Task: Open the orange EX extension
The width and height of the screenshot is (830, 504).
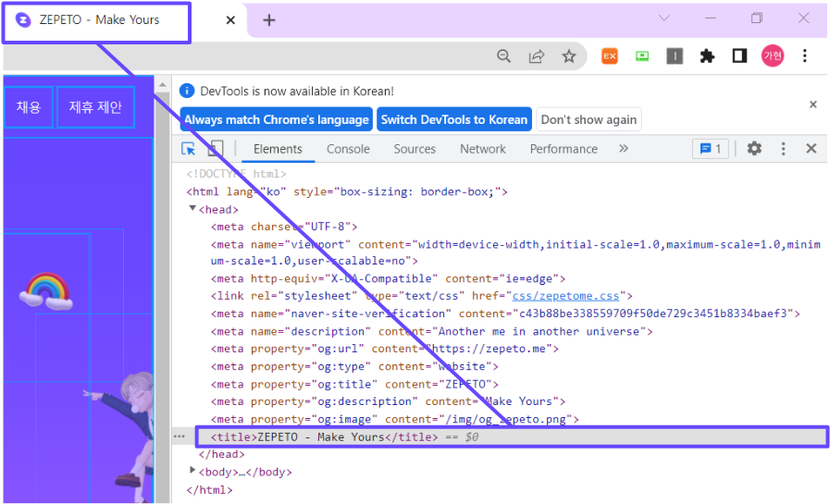Action: click(x=610, y=55)
